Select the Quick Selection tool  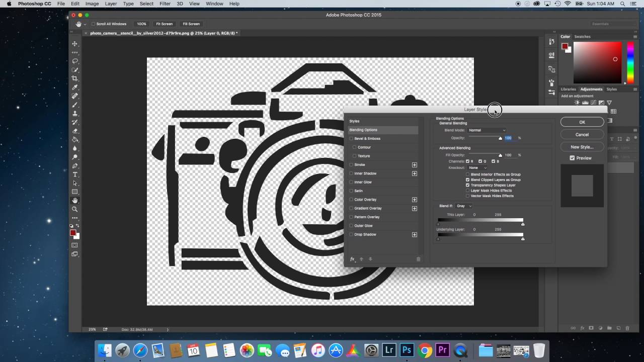(x=75, y=70)
